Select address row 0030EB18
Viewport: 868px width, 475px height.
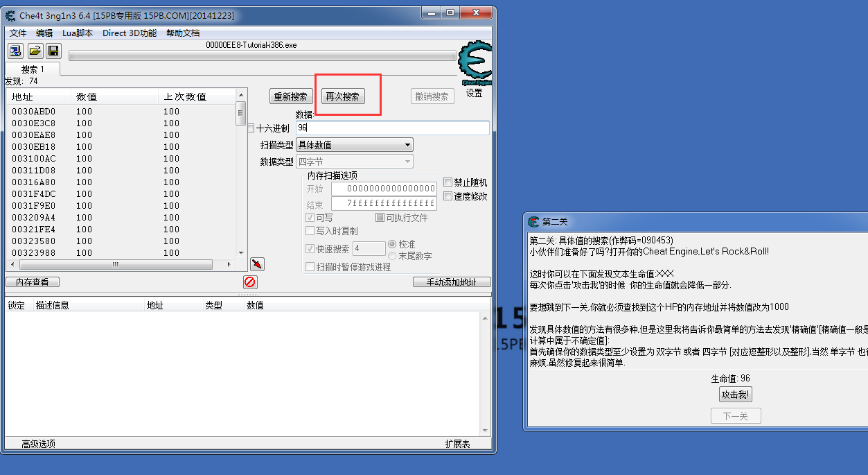pos(121,147)
